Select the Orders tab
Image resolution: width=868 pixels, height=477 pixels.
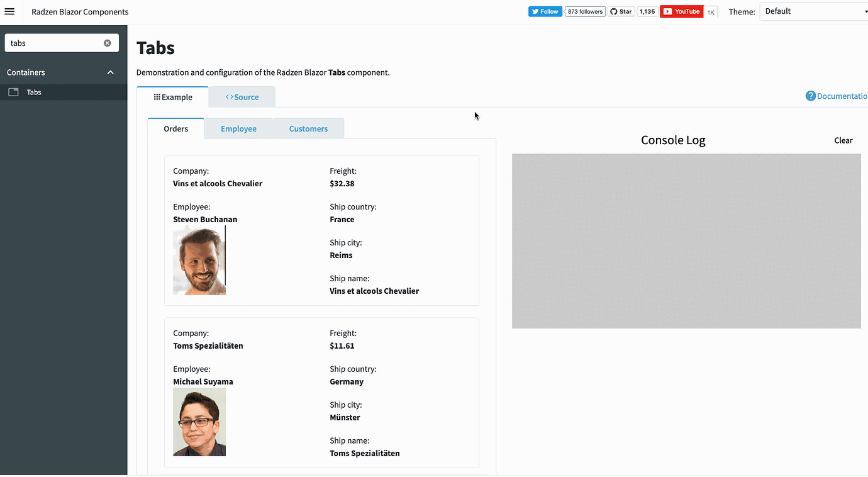[175, 128]
